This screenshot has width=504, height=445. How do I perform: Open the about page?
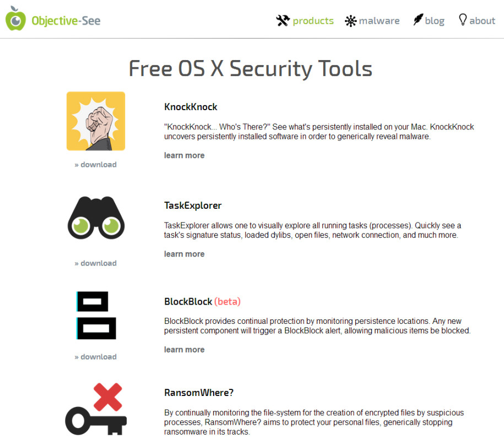(482, 21)
